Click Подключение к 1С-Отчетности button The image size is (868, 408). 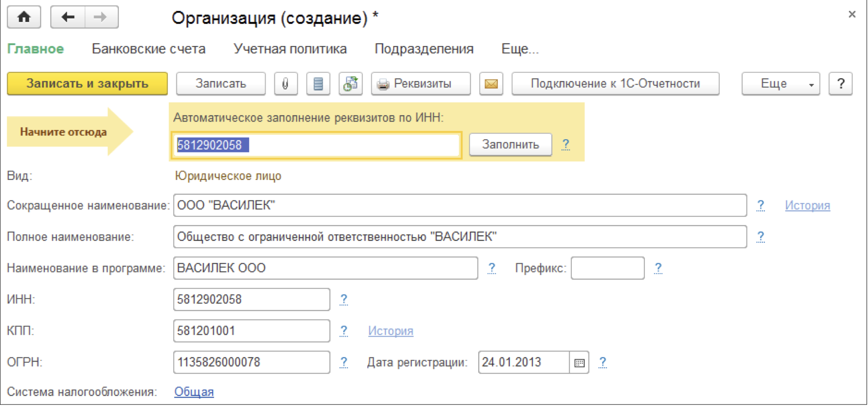click(615, 84)
